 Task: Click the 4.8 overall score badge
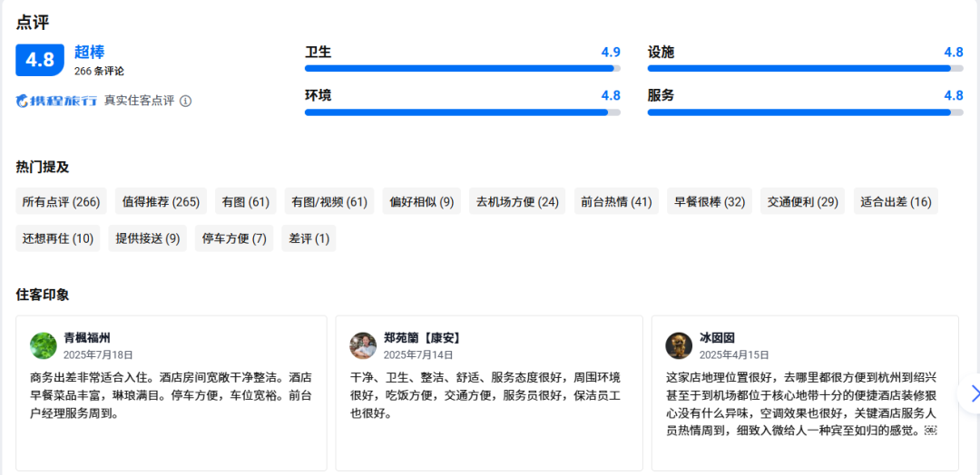(40, 60)
